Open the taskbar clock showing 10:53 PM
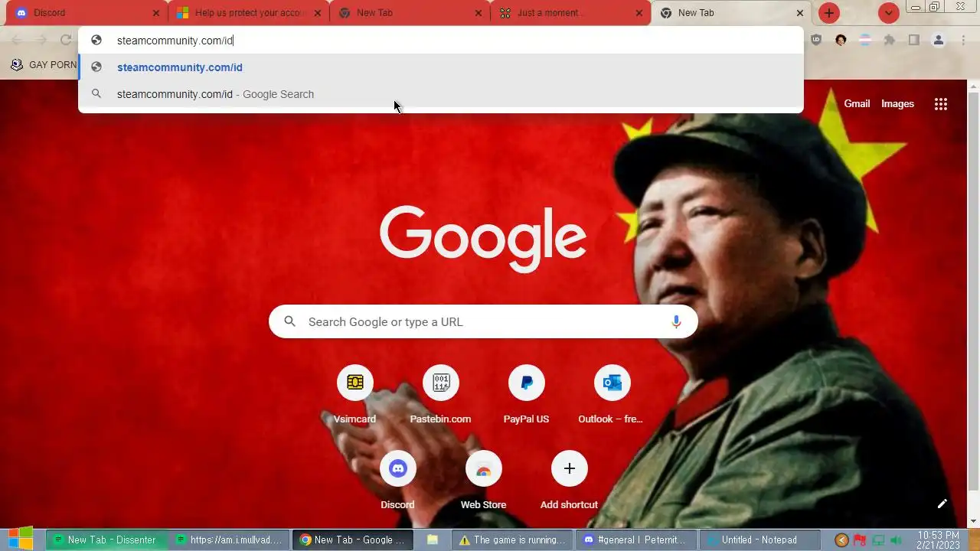 (x=938, y=540)
